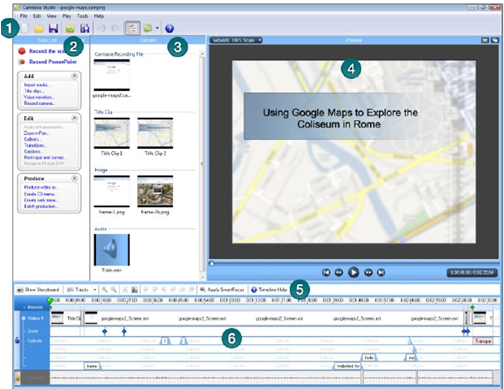Click the Produce video as link
The height and width of the screenshot is (389, 504).
point(40,187)
